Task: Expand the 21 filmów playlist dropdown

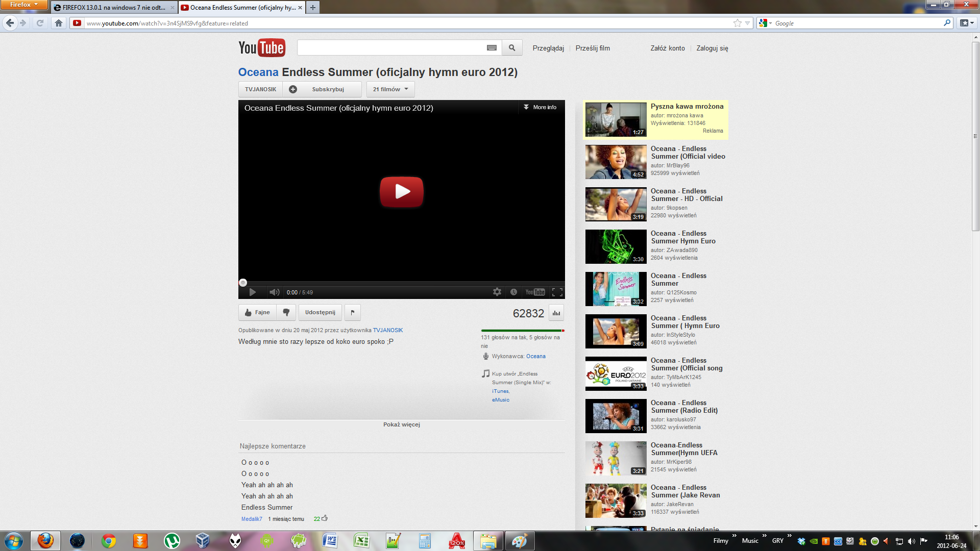Action: coord(389,89)
